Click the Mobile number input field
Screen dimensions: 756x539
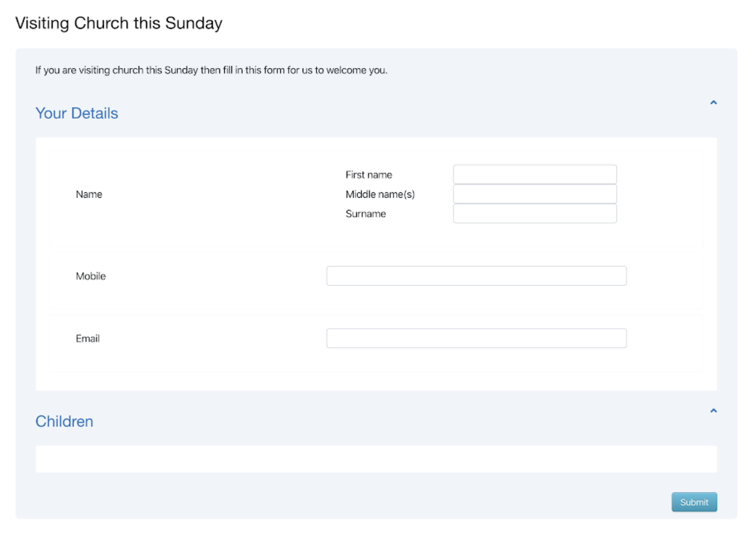click(476, 276)
